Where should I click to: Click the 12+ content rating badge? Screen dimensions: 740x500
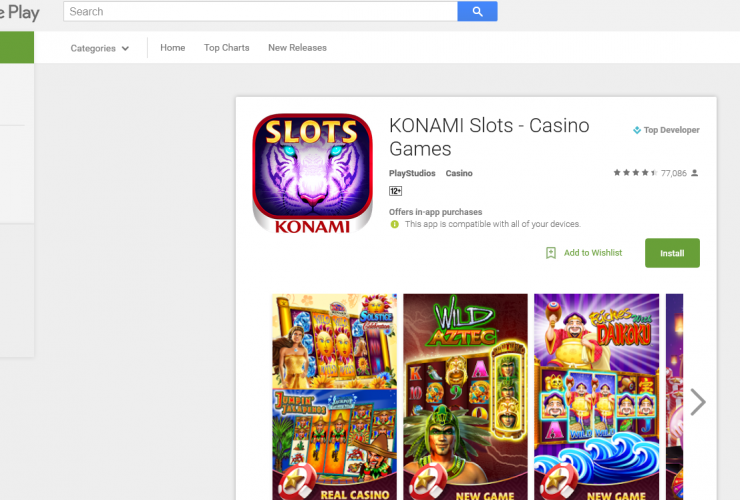[395, 191]
